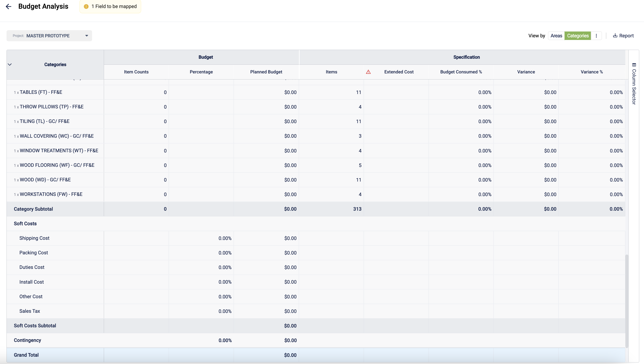Click the Category Subtotal row label
The width and height of the screenshot is (644, 364).
(x=33, y=209)
